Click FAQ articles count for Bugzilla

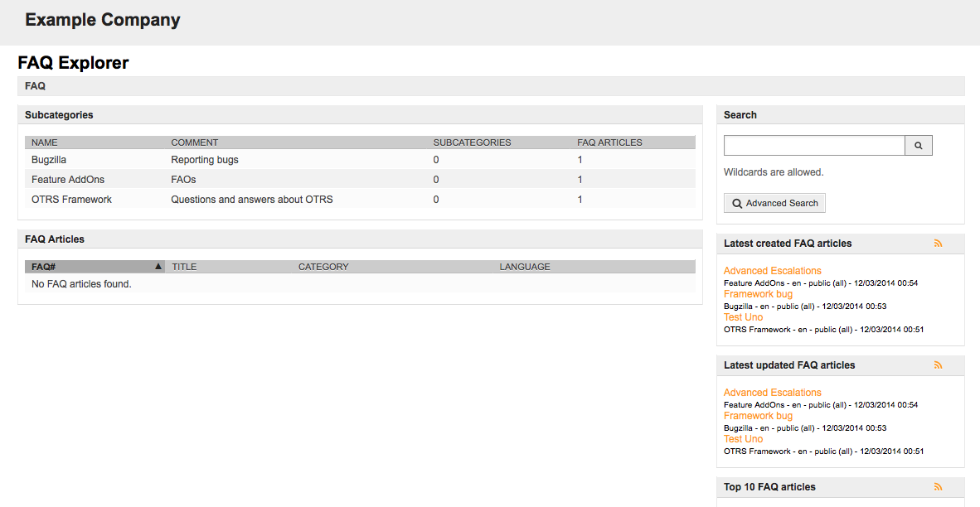pos(580,159)
